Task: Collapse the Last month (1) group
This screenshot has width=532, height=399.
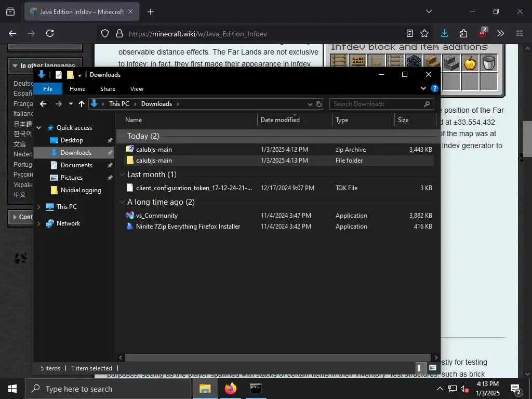Action: [x=122, y=175]
